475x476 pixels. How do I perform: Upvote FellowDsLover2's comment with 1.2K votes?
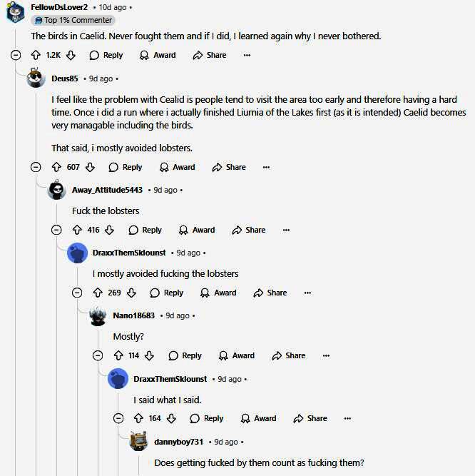tap(36, 55)
